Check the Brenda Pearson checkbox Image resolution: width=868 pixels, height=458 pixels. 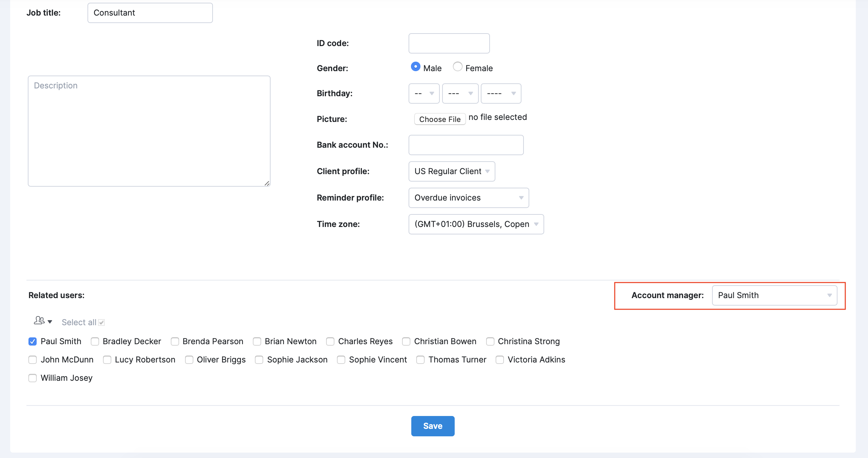175,341
